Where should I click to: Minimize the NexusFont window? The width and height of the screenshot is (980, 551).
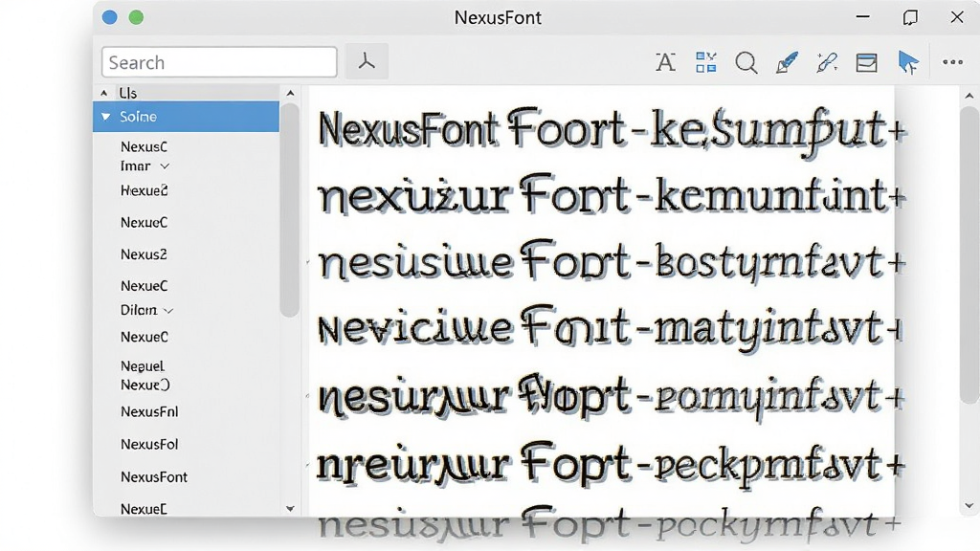[x=863, y=17]
